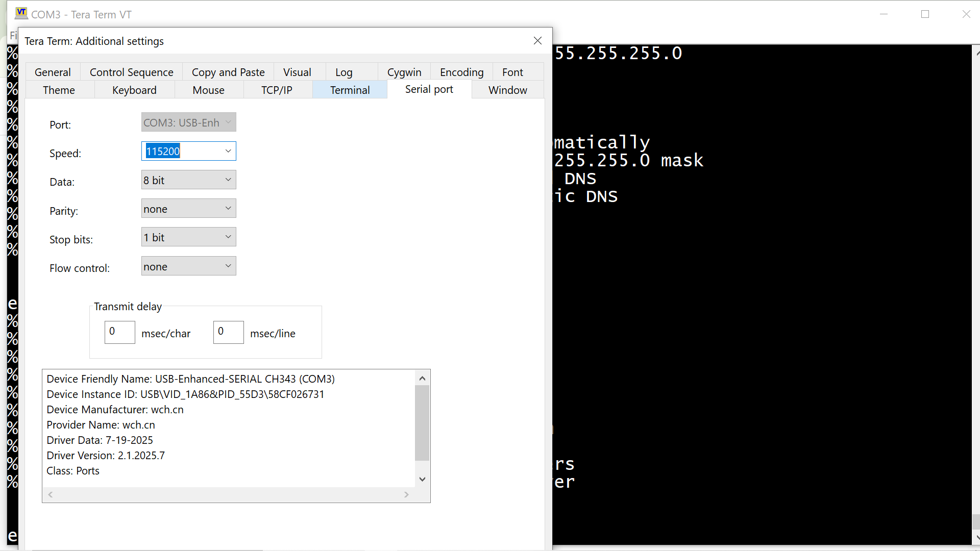Click the msec/line transmit delay field
Viewport: 980px width, 551px height.
(228, 332)
